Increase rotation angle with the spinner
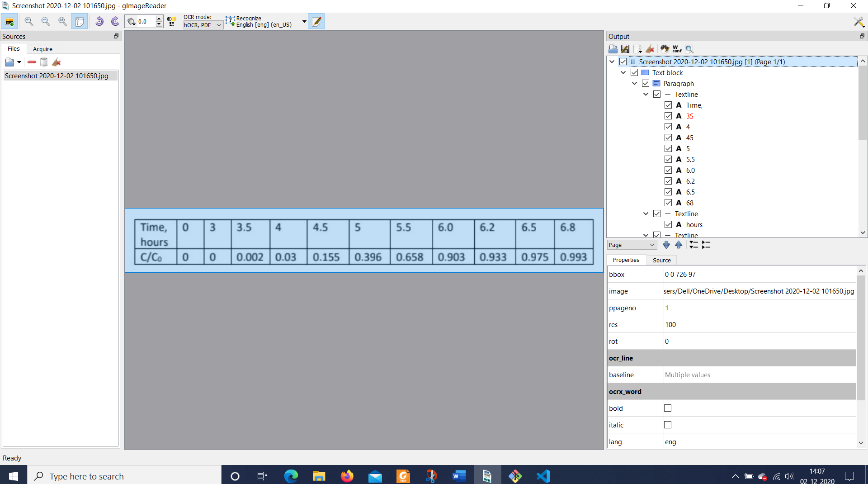The image size is (868, 484). (x=159, y=19)
